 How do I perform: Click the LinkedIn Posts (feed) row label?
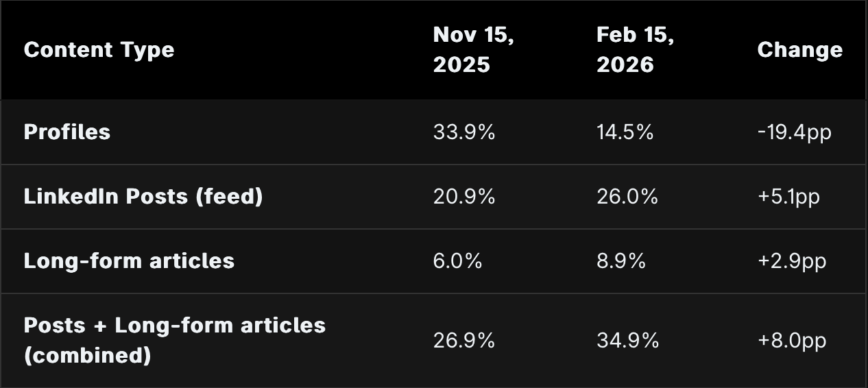pyautogui.click(x=143, y=196)
